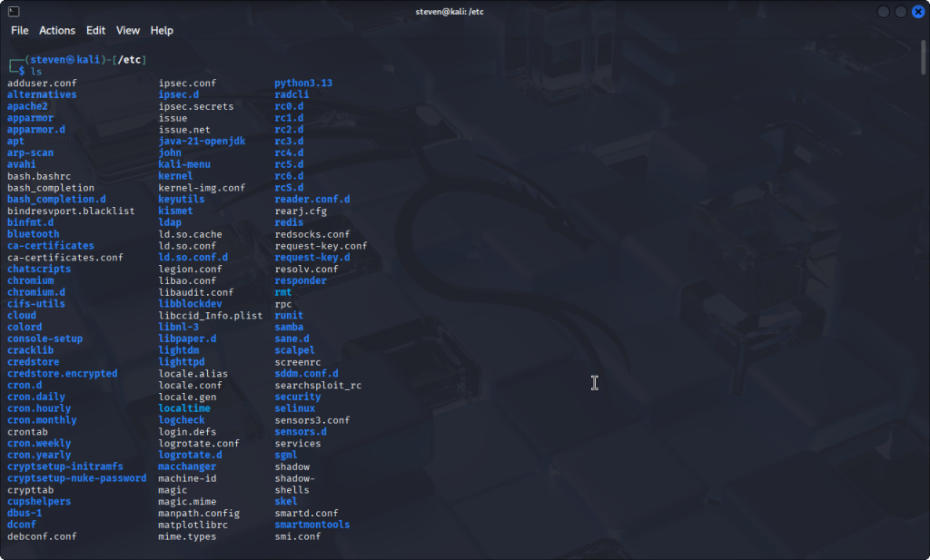The width and height of the screenshot is (930, 560).
Task: Open the Help menu
Action: (162, 30)
